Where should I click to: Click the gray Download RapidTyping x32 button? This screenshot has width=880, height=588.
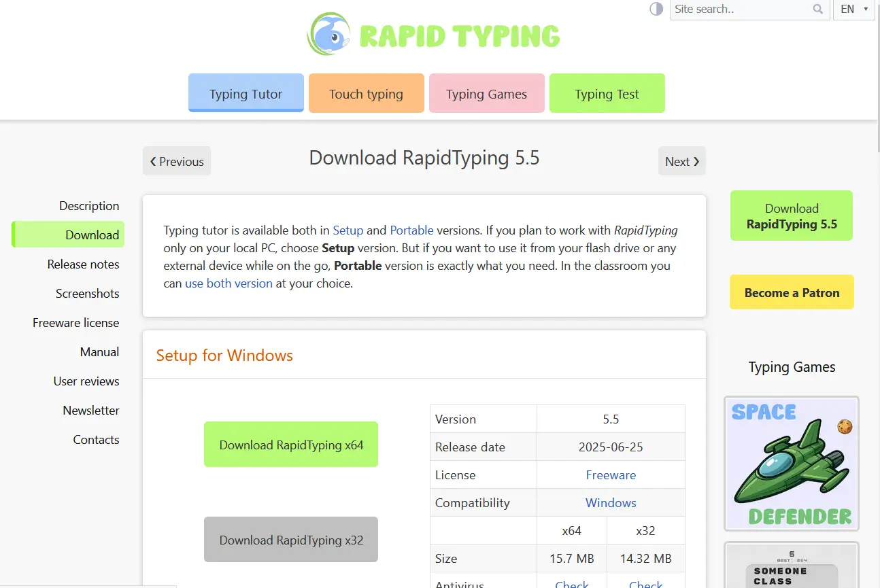[x=291, y=540]
